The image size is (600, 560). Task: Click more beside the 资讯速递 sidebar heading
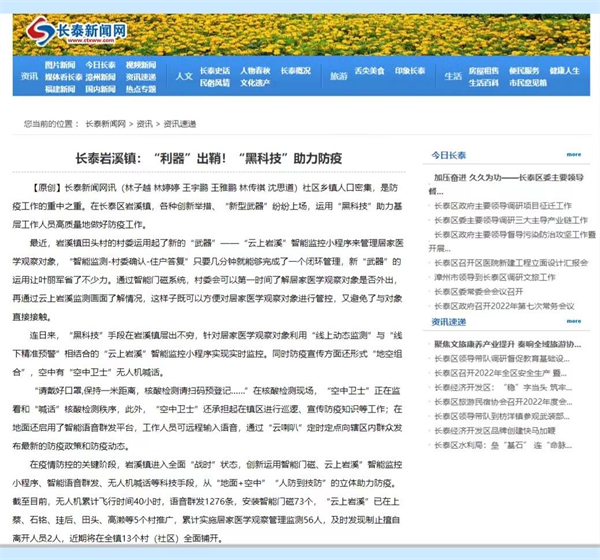pos(574,321)
